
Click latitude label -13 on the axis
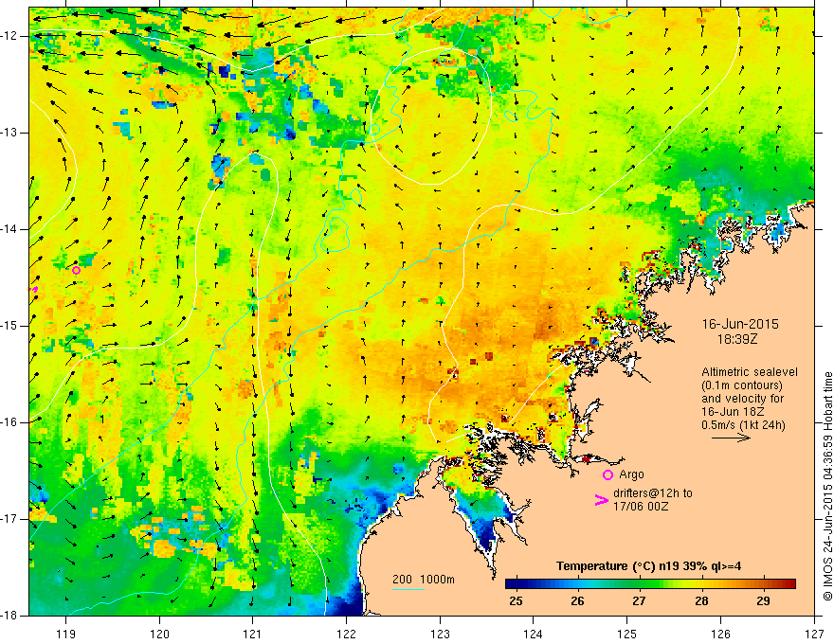coord(9,133)
